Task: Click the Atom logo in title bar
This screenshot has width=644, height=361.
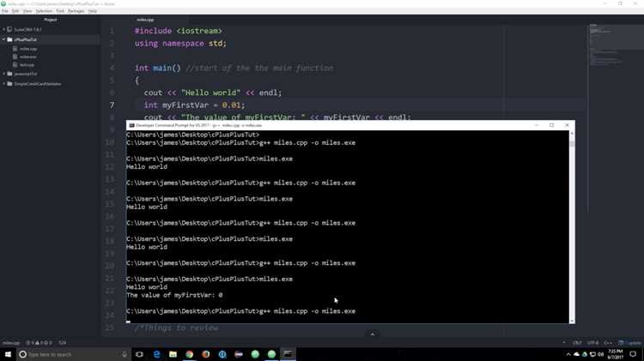Action: click(3, 3)
